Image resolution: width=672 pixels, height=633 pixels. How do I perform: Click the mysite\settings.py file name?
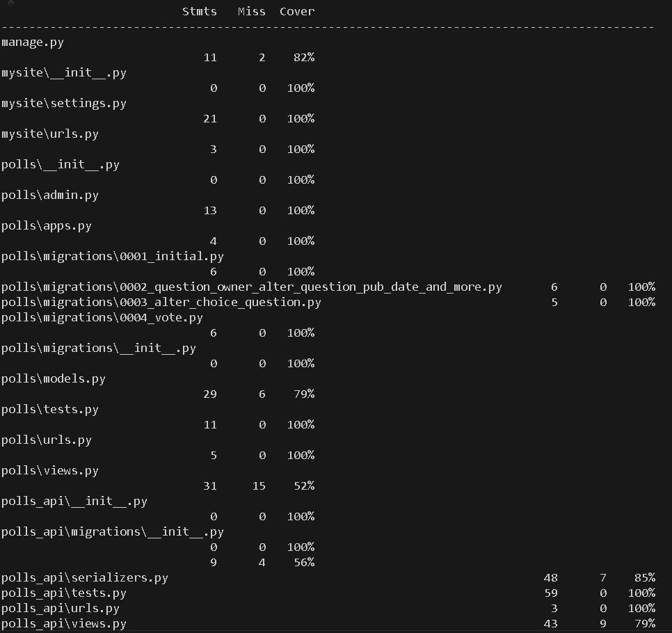(64, 104)
